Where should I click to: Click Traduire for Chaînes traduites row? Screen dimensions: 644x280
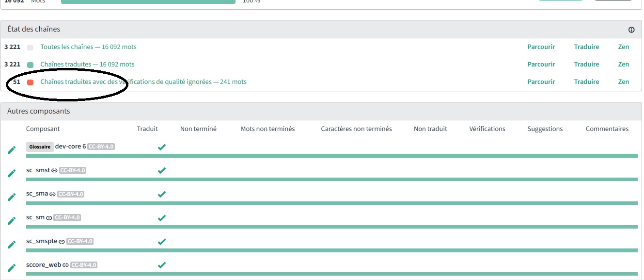click(586, 65)
